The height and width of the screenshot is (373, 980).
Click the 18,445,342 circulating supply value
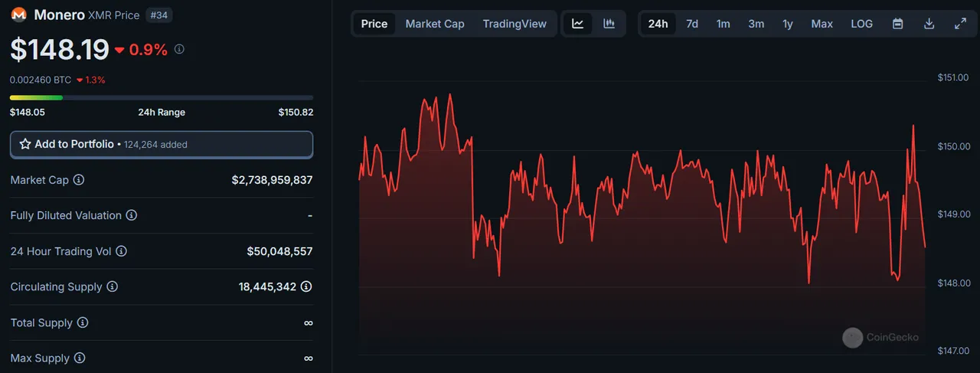(x=267, y=287)
